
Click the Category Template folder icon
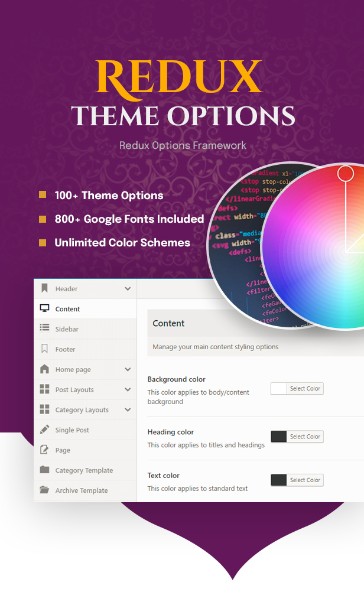tap(44, 470)
